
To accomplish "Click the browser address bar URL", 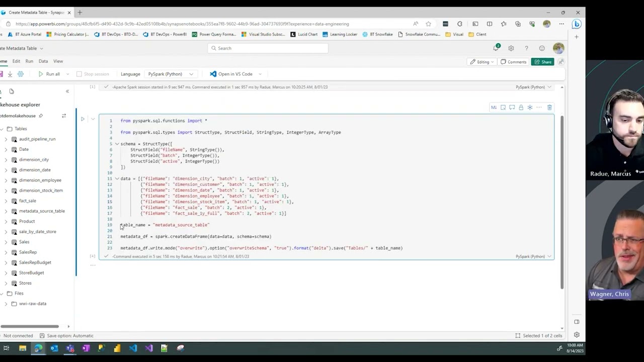I will click(182, 24).
